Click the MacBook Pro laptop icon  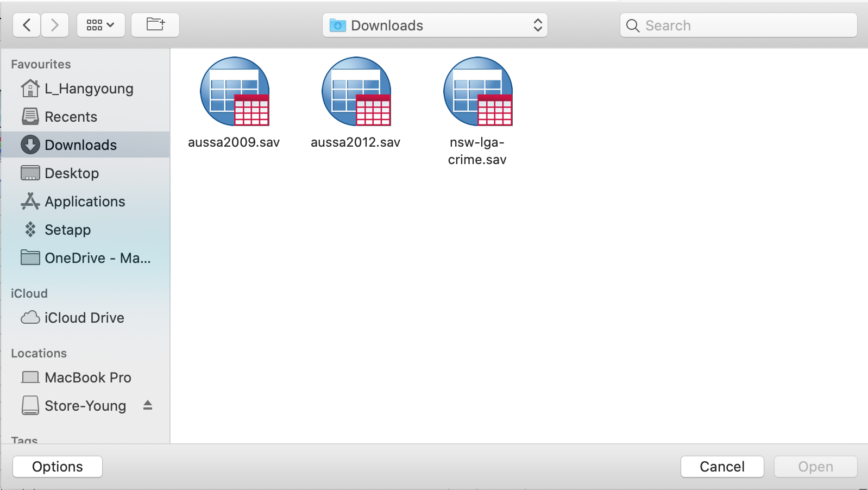click(x=30, y=377)
